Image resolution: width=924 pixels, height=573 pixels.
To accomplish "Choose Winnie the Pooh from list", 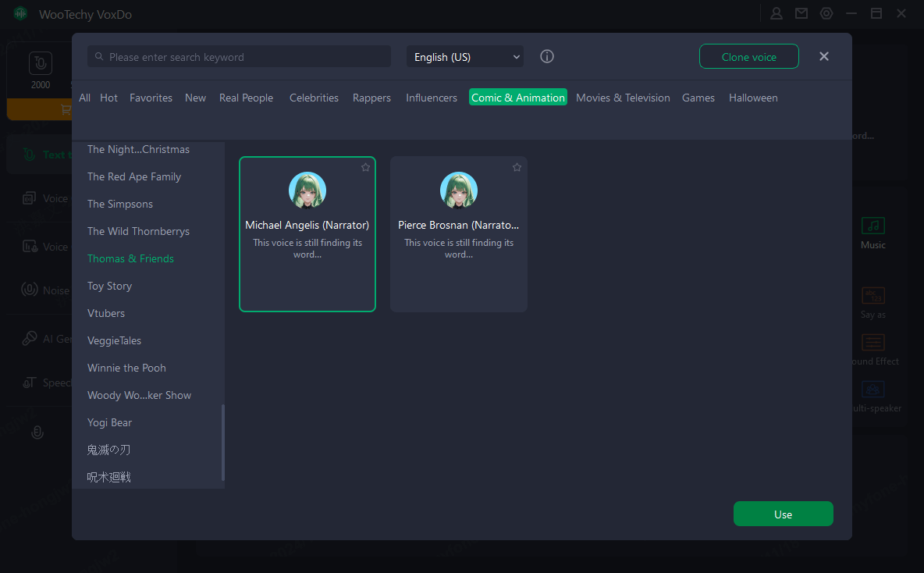I will pos(126,368).
